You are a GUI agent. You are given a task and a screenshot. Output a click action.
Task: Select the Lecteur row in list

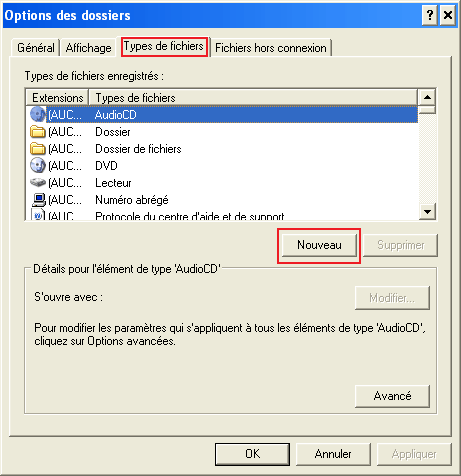click(x=222, y=183)
